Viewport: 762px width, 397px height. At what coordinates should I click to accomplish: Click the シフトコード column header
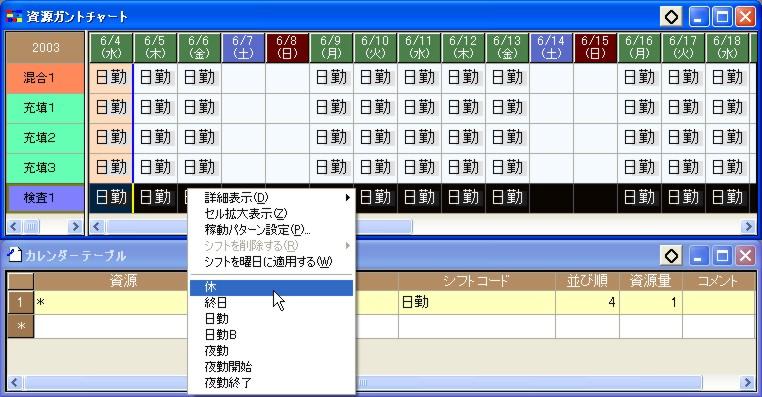pos(476,281)
